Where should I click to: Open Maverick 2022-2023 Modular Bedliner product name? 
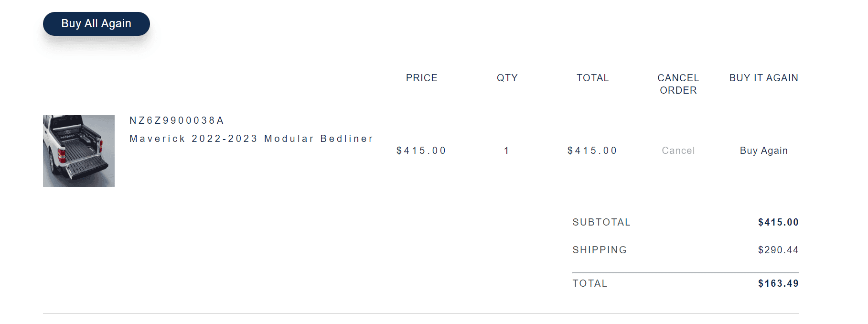coord(251,139)
